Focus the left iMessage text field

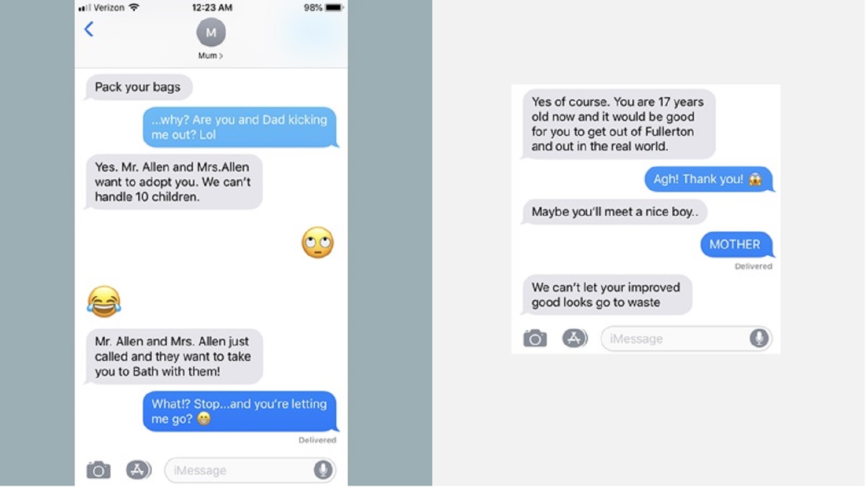pyautogui.click(x=250, y=470)
